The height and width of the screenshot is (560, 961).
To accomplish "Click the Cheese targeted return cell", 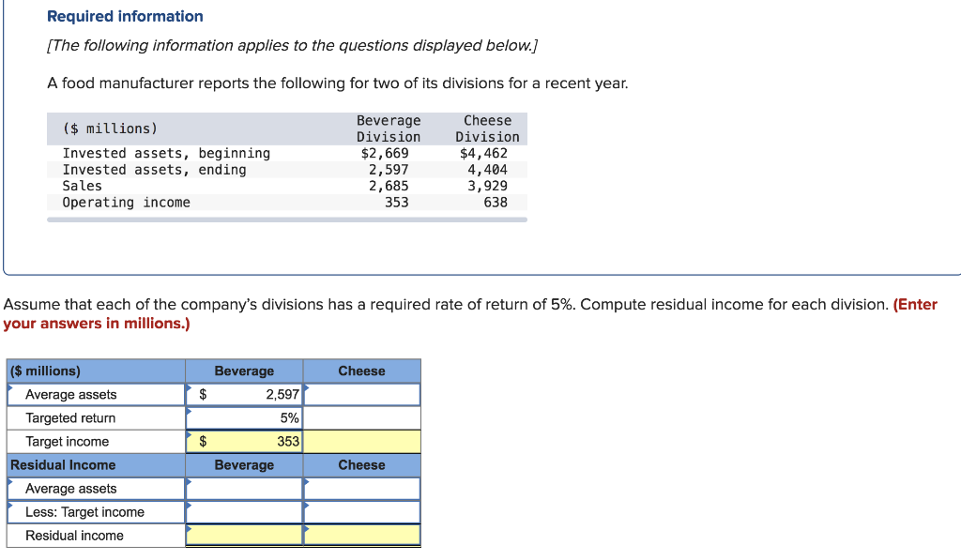I will coord(362,417).
